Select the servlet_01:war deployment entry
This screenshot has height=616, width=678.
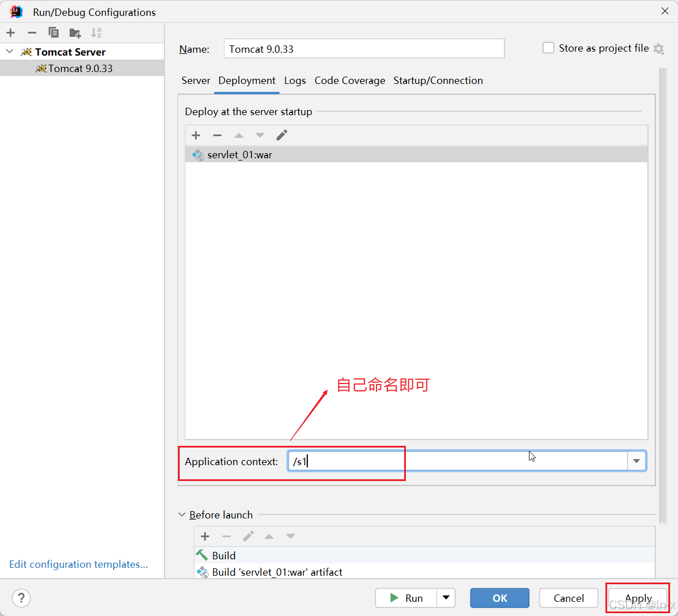click(x=416, y=154)
